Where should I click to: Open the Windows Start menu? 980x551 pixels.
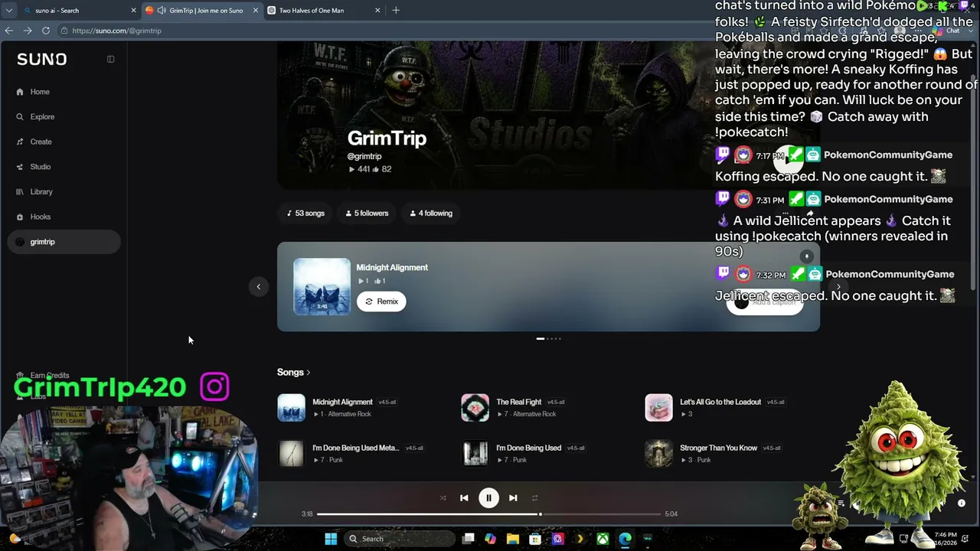(331, 539)
